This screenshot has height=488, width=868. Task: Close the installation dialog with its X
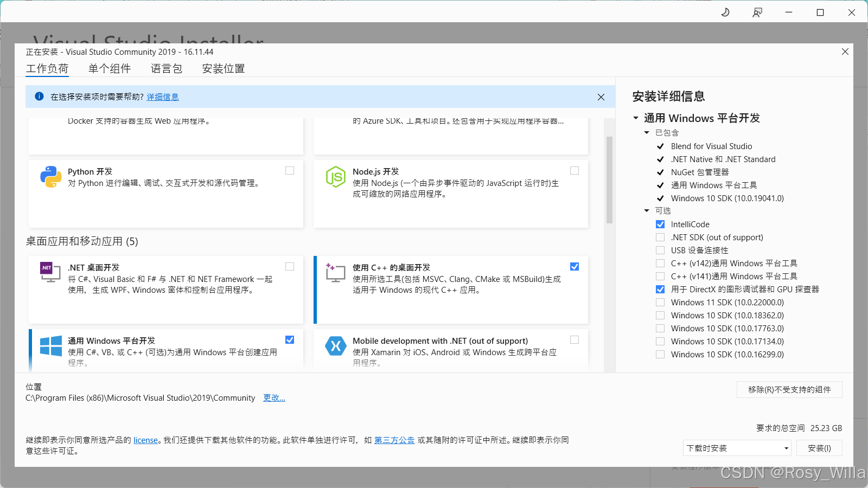point(845,52)
